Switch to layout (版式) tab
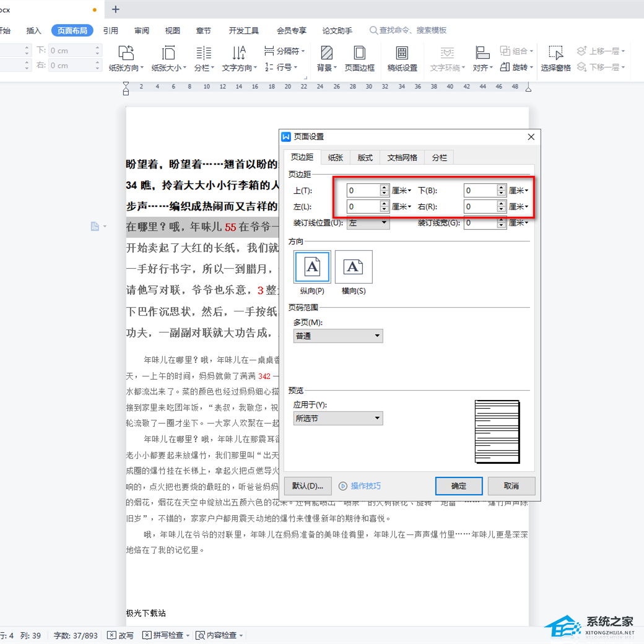 click(365, 158)
